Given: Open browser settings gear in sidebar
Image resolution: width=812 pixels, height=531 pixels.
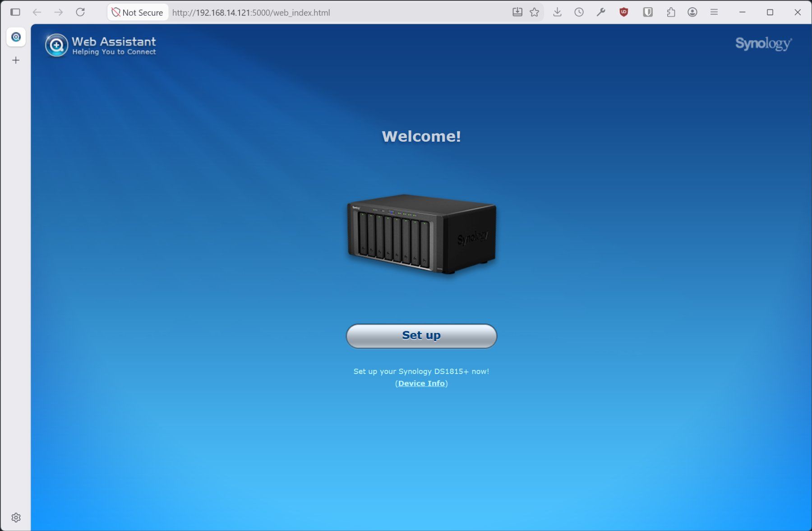Looking at the screenshot, I should coord(16,517).
